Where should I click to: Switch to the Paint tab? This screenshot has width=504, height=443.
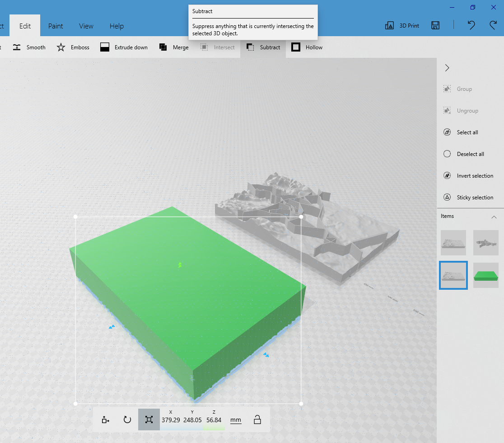(55, 26)
